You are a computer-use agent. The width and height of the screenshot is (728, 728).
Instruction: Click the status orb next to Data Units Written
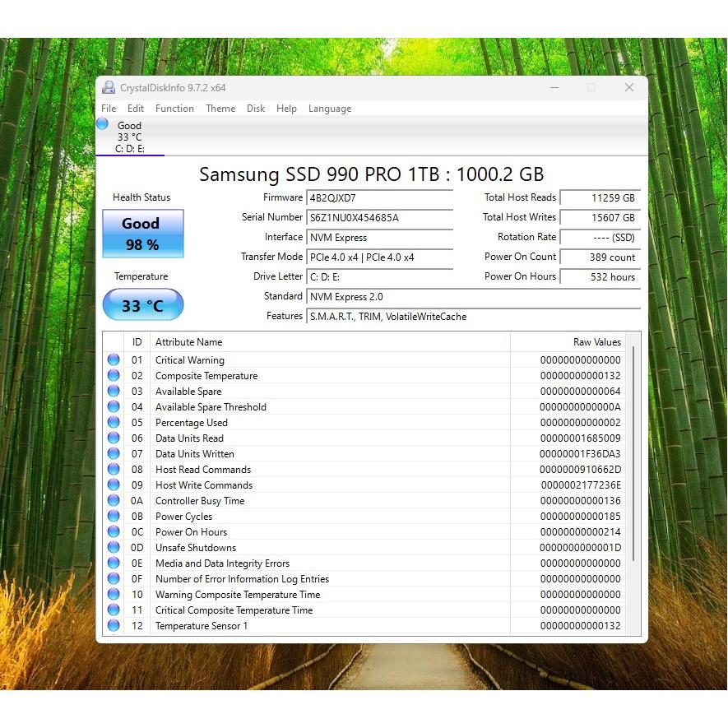point(114,453)
